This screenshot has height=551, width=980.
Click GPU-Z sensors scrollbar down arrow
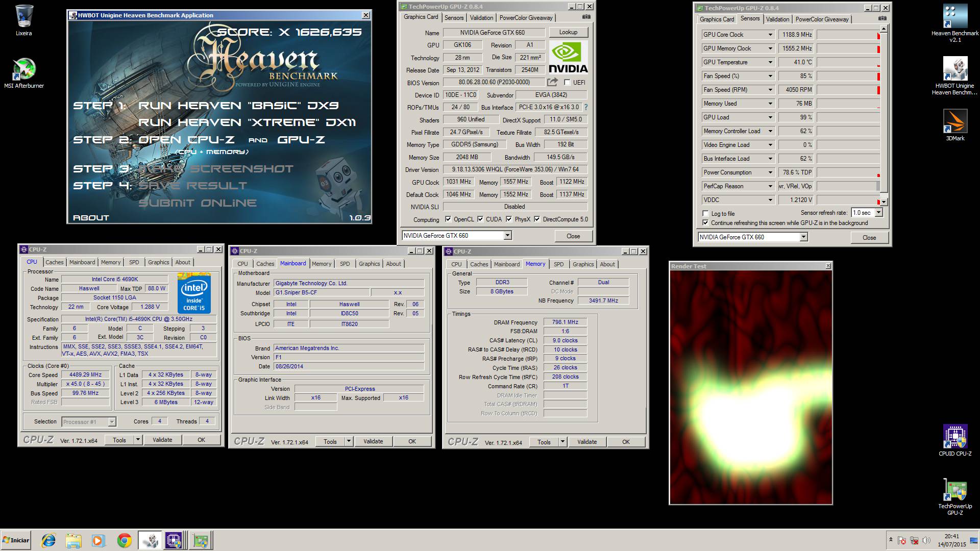[884, 202]
